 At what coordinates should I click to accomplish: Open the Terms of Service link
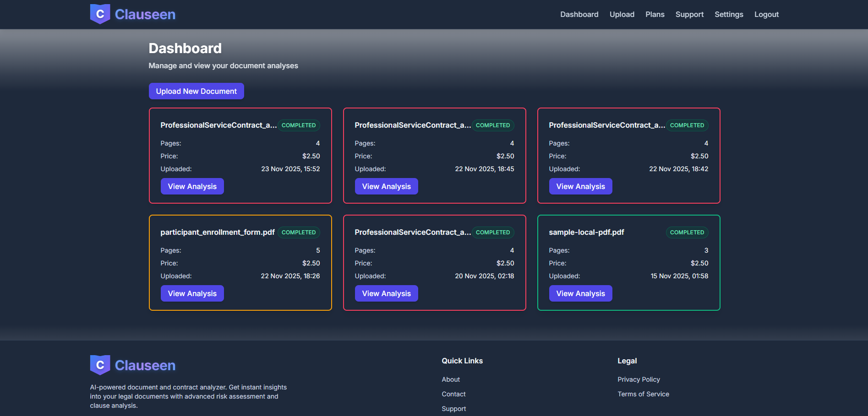pyautogui.click(x=643, y=394)
